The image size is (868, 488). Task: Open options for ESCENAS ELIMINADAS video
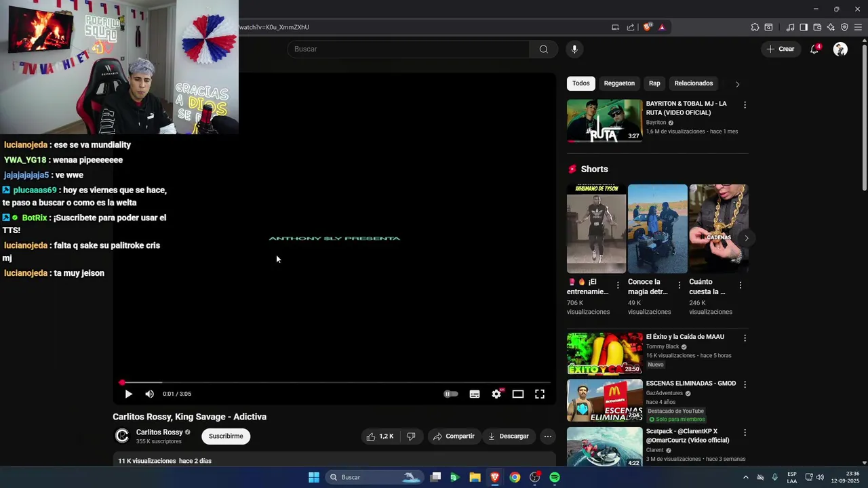[x=745, y=384]
